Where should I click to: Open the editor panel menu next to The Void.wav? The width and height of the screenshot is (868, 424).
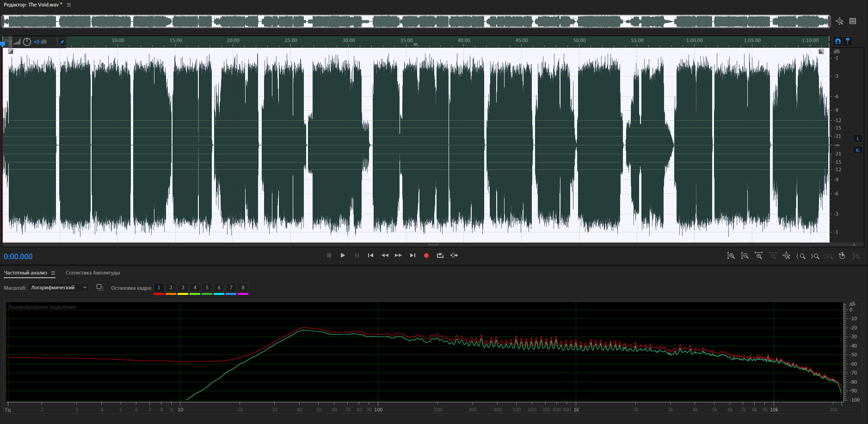[x=69, y=5]
